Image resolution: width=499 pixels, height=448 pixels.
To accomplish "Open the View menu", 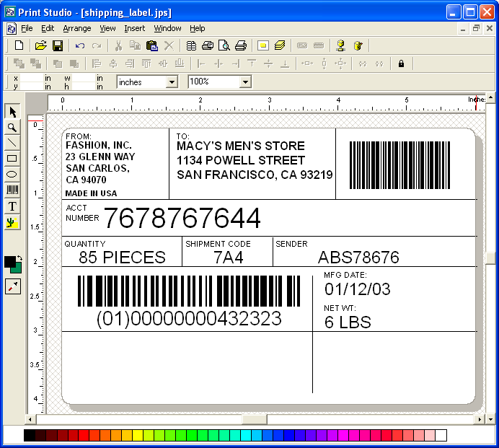I will [x=107, y=28].
